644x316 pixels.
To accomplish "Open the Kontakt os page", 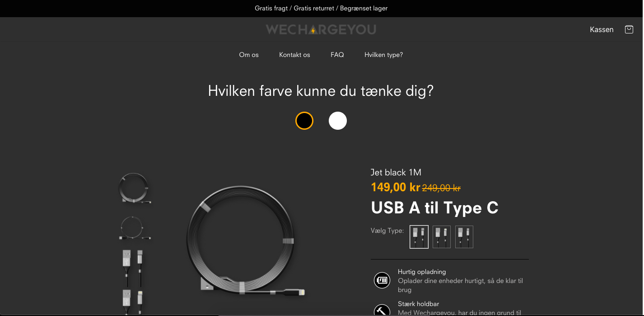I will click(x=294, y=55).
